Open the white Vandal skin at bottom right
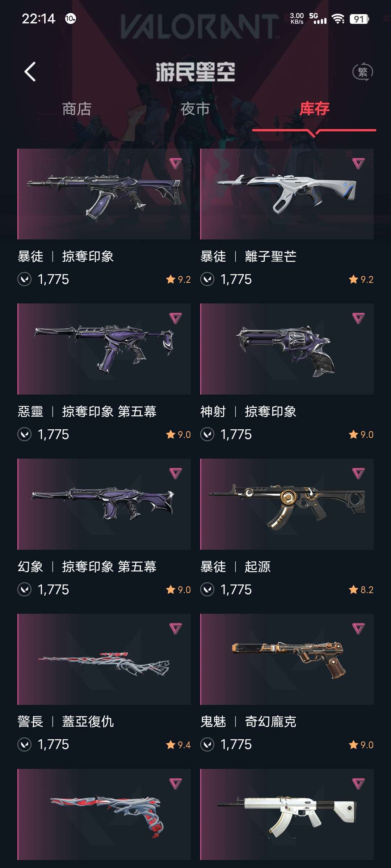Image resolution: width=391 pixels, height=868 pixels. 287,814
